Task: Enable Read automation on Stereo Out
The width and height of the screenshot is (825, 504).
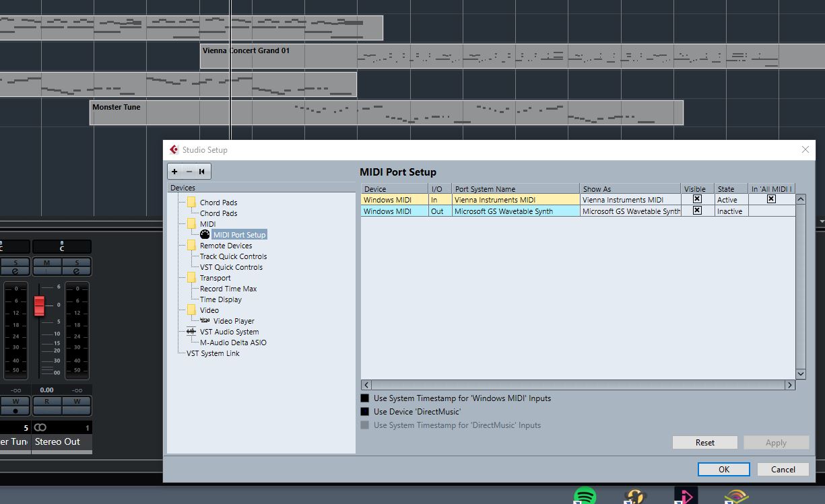Action: 47,401
